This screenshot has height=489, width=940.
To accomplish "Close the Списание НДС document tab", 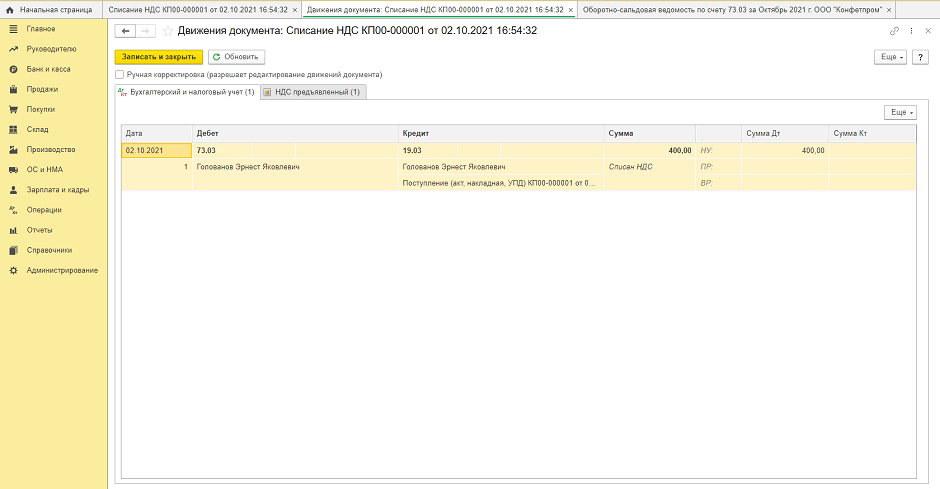I will point(295,9).
